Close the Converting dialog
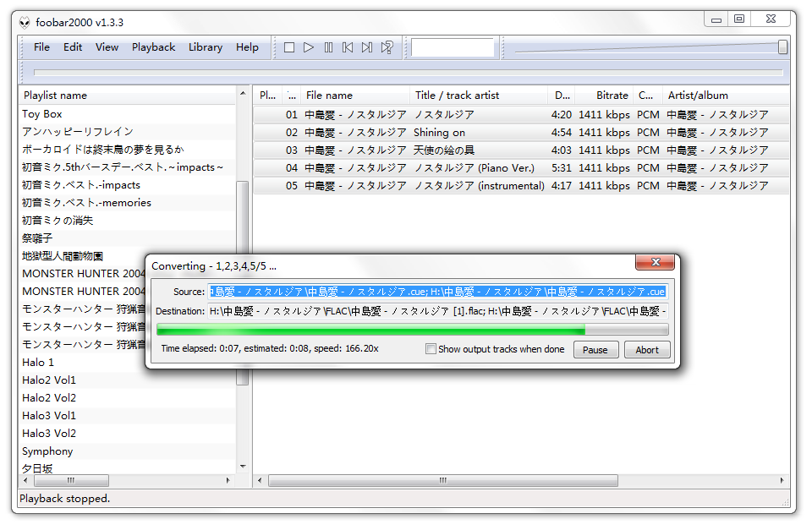 coord(655,262)
